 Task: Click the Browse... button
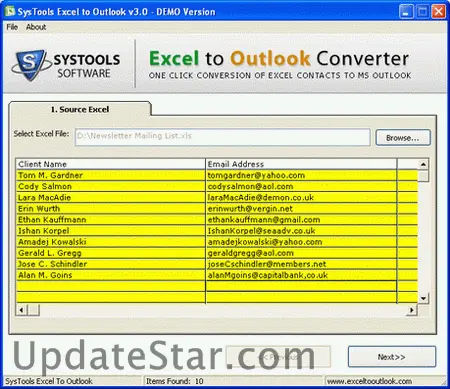coord(403,138)
